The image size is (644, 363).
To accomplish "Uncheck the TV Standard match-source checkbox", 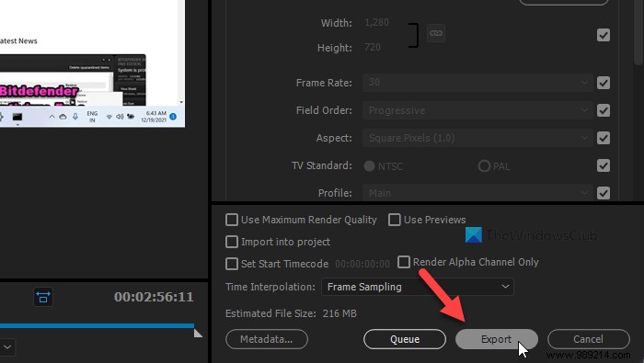I will [x=604, y=165].
